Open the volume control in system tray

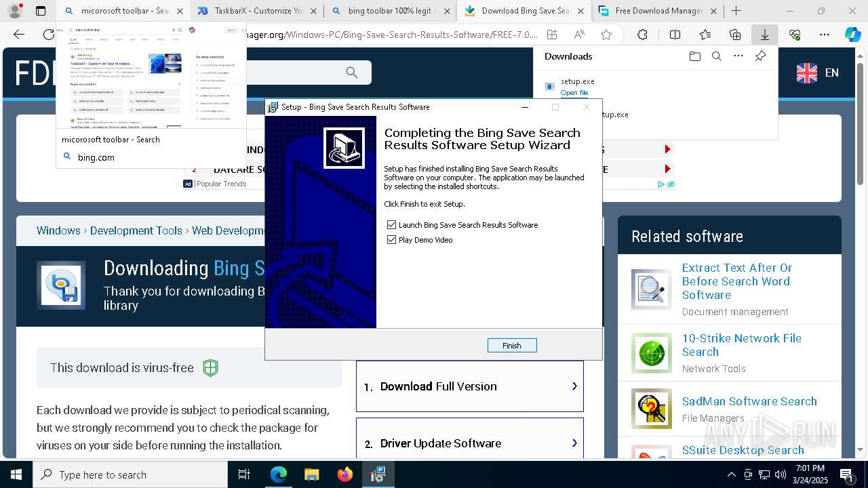(781, 474)
